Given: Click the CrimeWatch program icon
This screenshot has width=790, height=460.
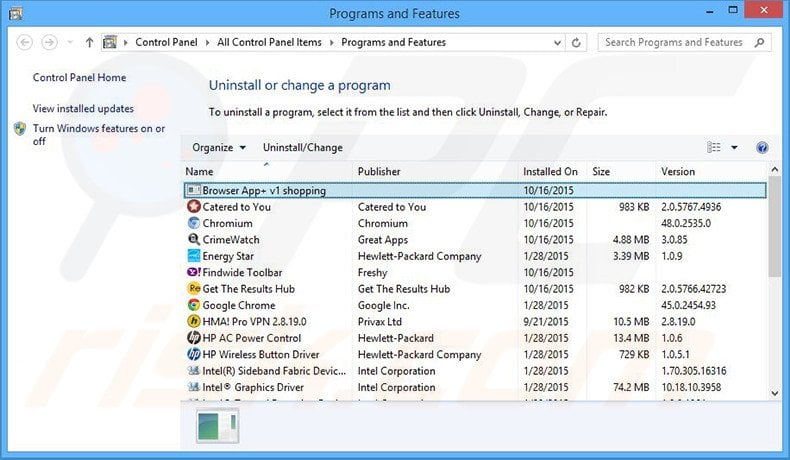Looking at the screenshot, I should point(193,239).
